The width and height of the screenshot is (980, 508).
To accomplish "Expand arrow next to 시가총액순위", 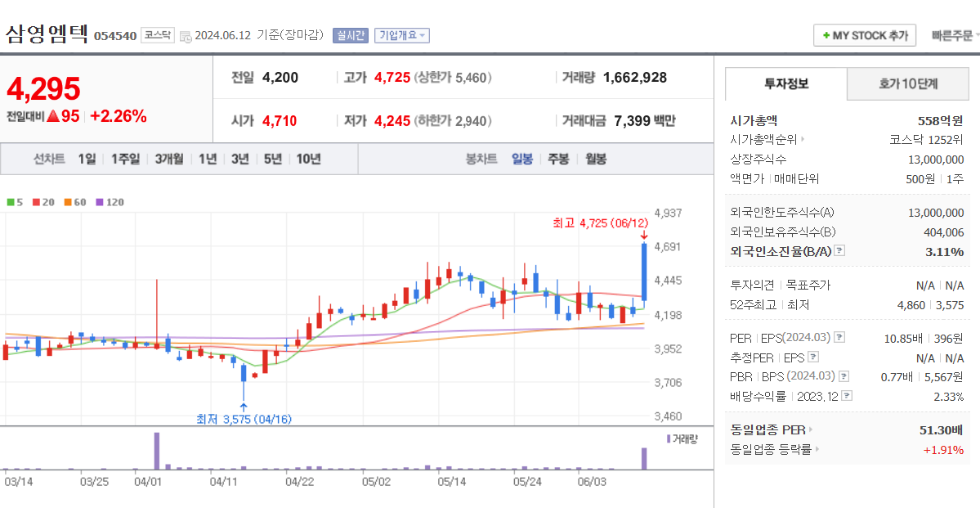I will click(x=803, y=140).
